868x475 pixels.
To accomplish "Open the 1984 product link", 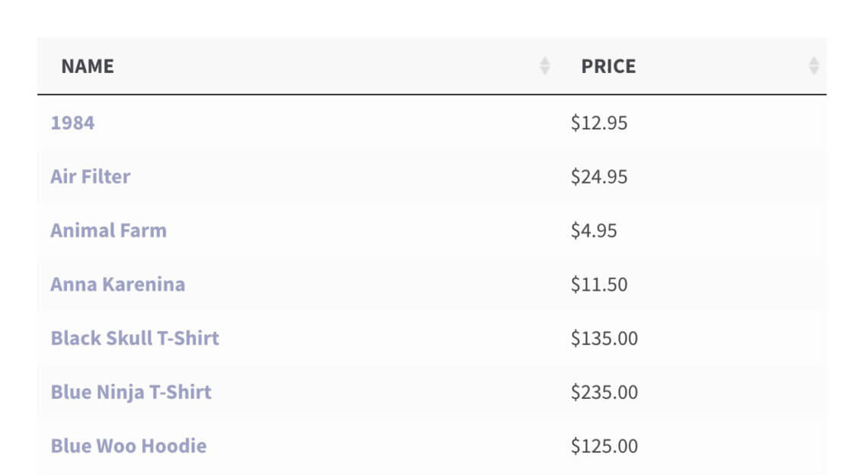I will [x=72, y=122].
